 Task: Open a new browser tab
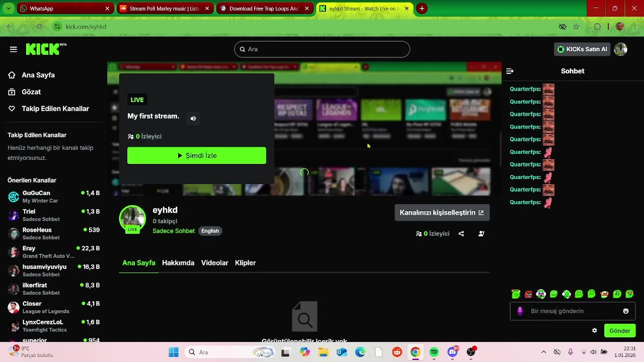pyautogui.click(x=422, y=9)
